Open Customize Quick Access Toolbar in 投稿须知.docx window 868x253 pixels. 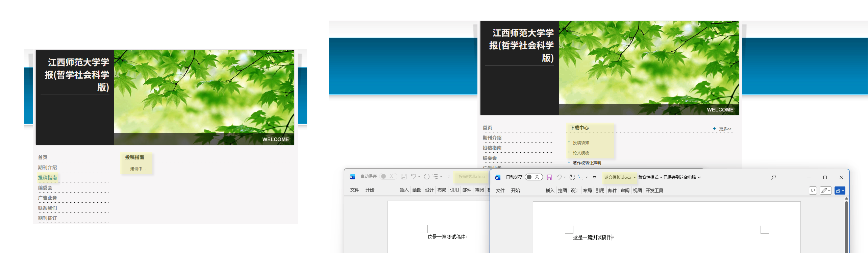pos(449,177)
